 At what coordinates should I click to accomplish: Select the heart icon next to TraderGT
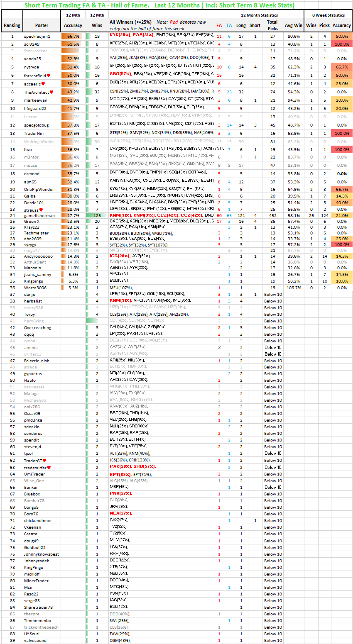click(44, 461)
